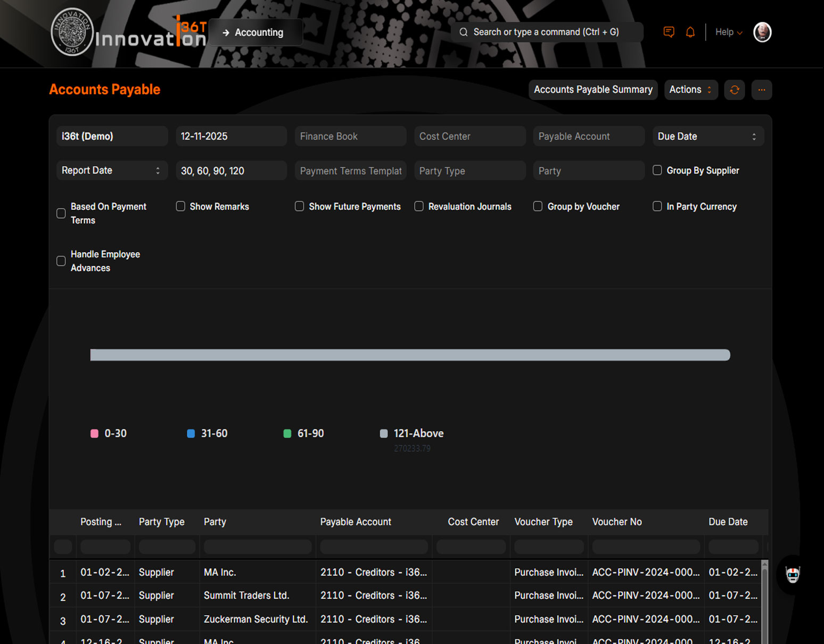
Task: Expand the Actions dropdown
Action: point(690,90)
